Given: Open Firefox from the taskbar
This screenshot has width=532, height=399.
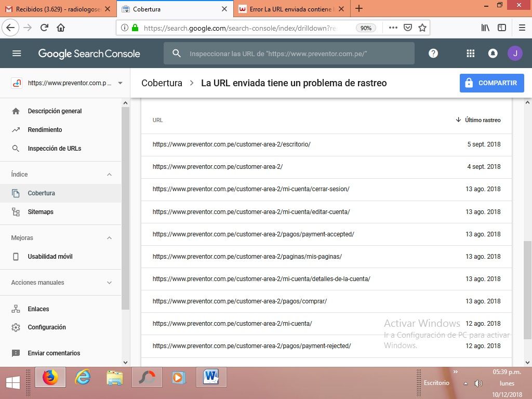Looking at the screenshot, I should coord(50,377).
